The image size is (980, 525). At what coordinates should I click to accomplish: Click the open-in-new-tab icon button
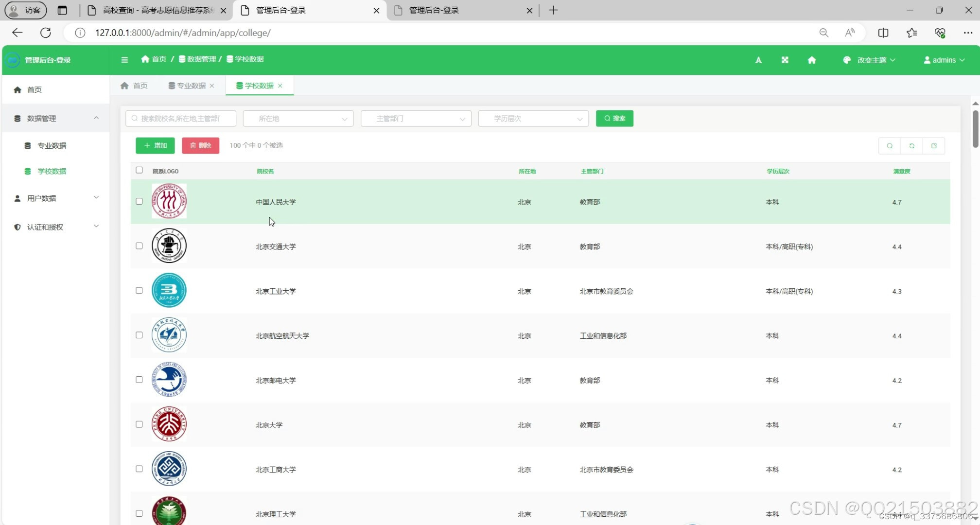933,146
